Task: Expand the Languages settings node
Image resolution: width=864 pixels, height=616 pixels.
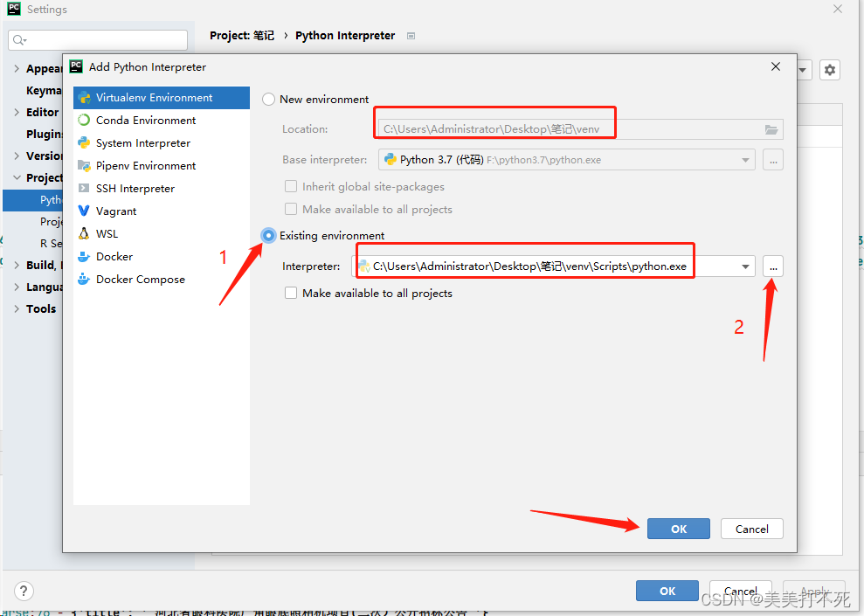Action: [x=17, y=287]
